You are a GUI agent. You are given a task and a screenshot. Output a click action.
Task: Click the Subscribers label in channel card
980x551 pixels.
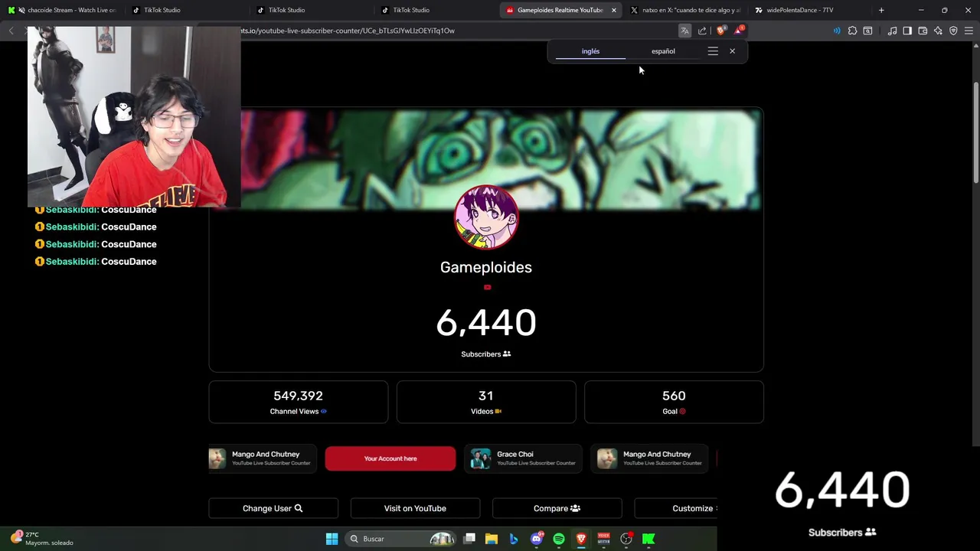(486, 354)
